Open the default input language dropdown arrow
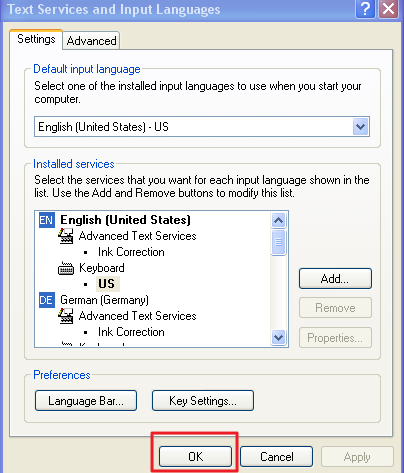404x473 pixels. coord(361,127)
